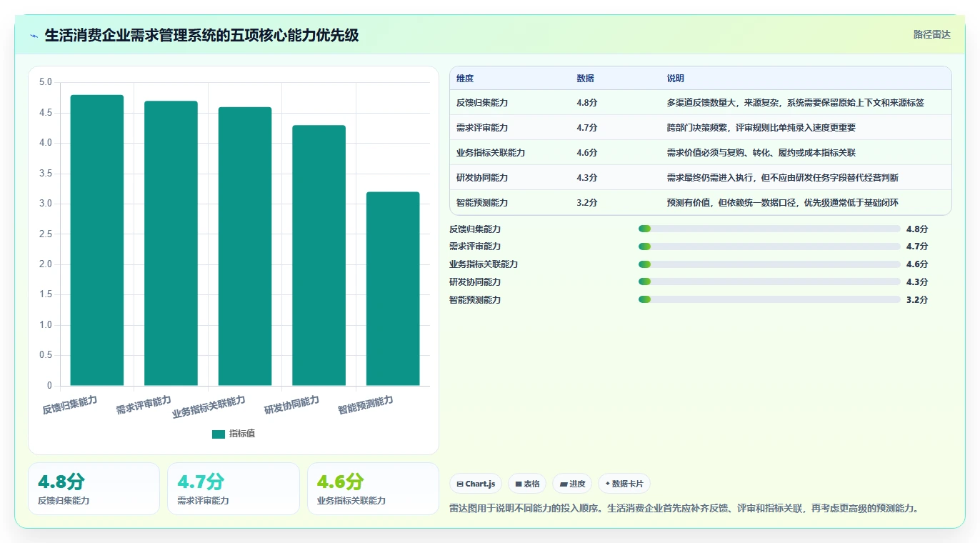Click the 反馈归集能力 bar in chart

click(97, 240)
